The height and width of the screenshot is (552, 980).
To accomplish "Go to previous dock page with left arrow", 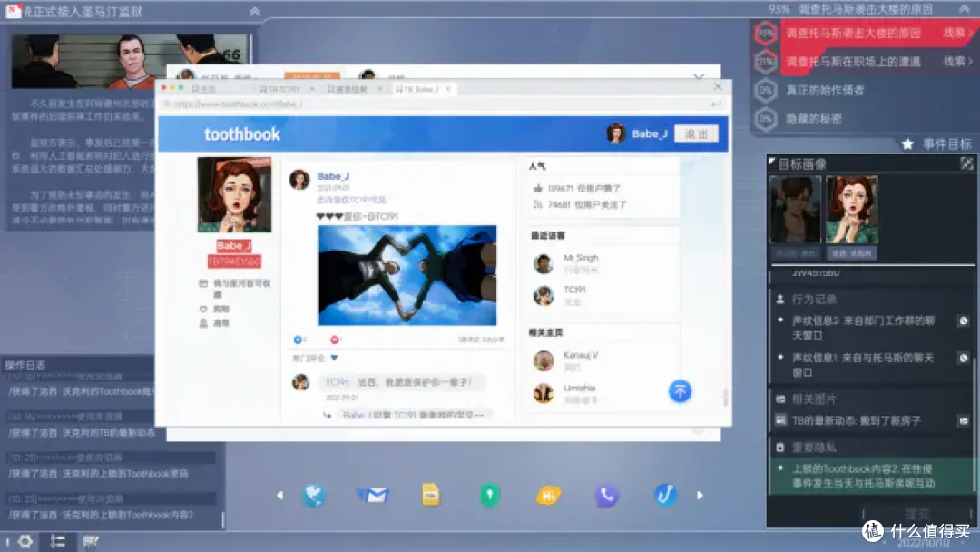I will point(279,495).
